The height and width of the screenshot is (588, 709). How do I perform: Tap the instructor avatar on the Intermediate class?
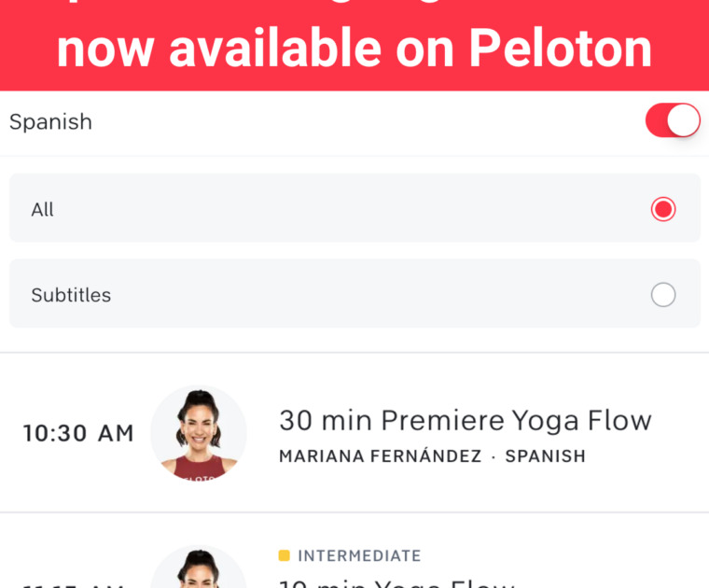click(198, 567)
